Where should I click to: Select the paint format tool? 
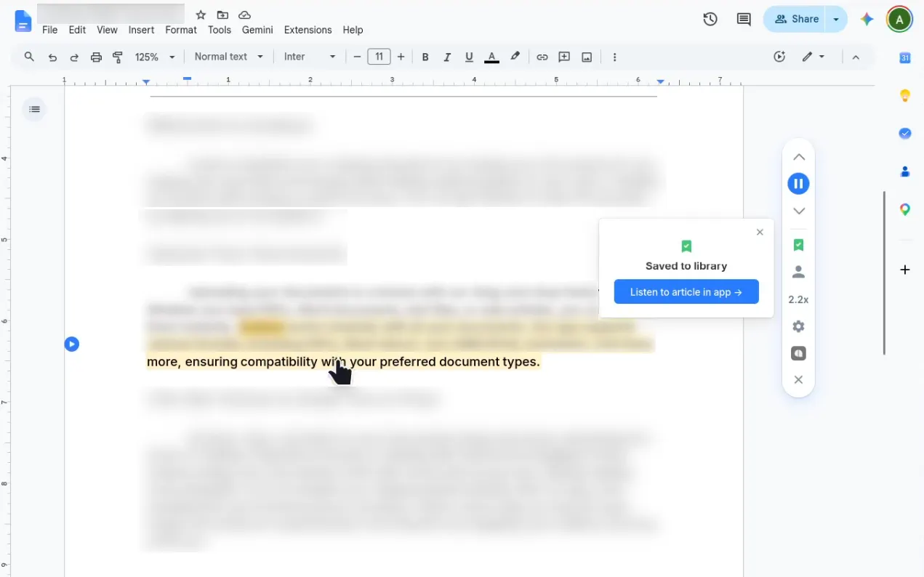click(x=118, y=57)
